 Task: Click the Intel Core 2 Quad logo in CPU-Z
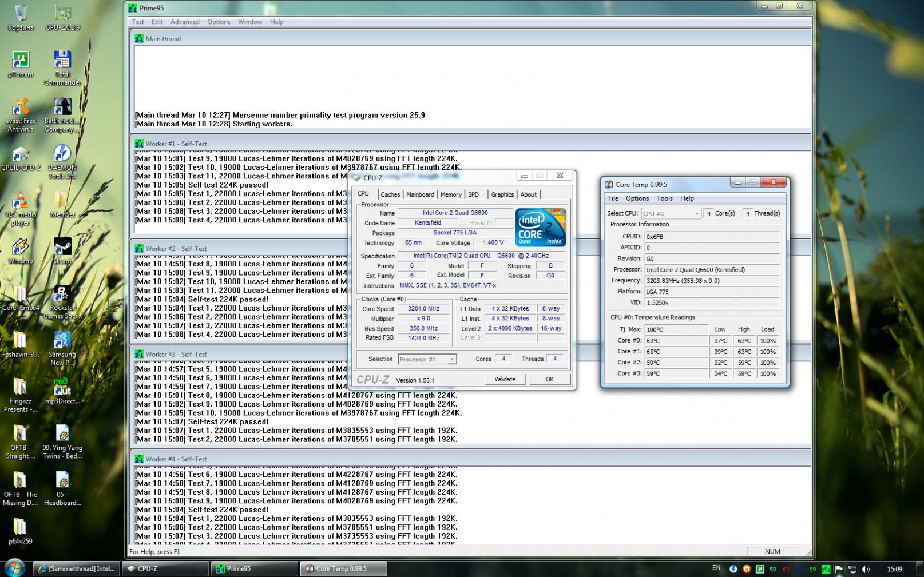[x=540, y=227]
